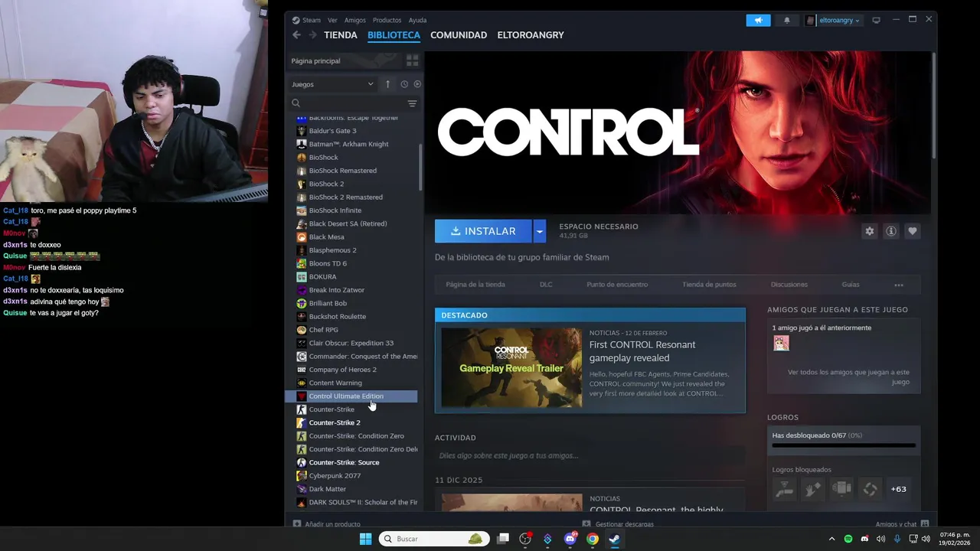Screen dimensions: 980x551
Task: Click the recent activity clock icon
Action: coord(404,84)
